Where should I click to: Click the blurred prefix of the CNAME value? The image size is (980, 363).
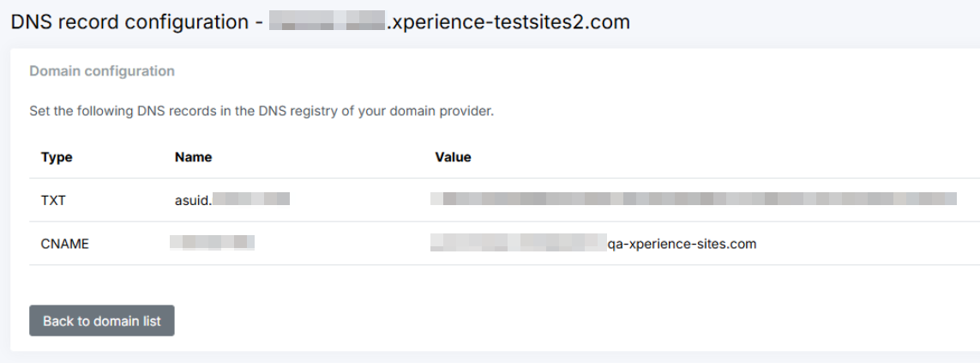pyautogui.click(x=518, y=244)
